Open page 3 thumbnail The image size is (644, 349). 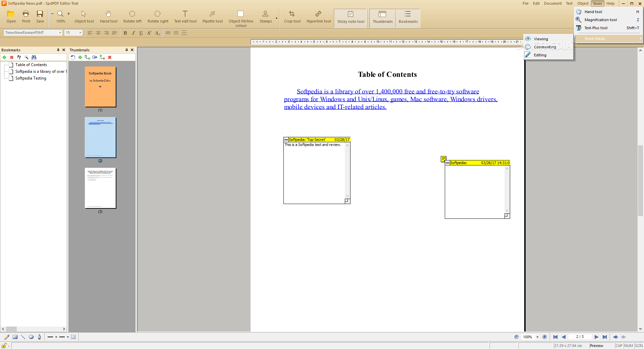coord(100,188)
